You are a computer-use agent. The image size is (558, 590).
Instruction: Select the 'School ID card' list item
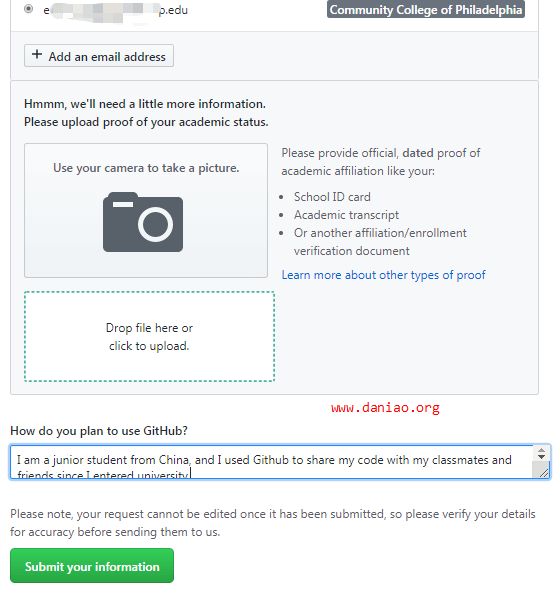point(332,197)
